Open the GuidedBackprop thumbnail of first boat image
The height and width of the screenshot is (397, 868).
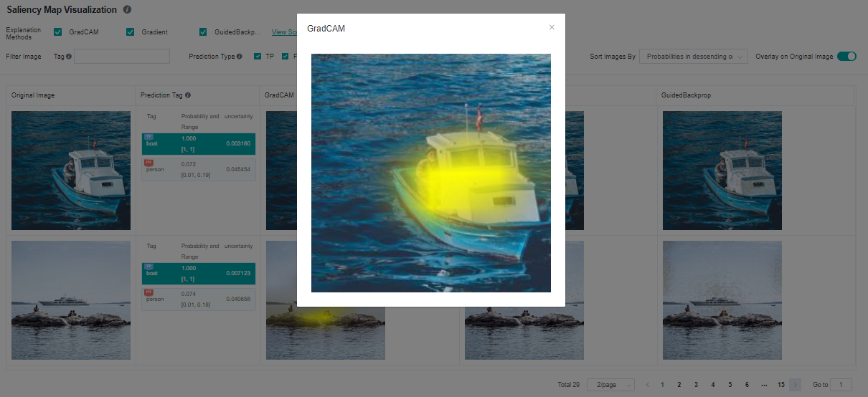[722, 171]
